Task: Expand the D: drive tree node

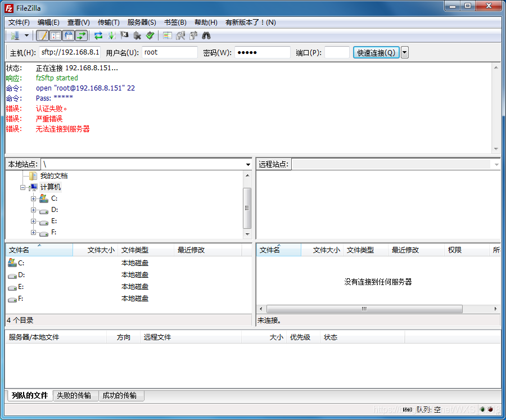Action: [x=33, y=210]
